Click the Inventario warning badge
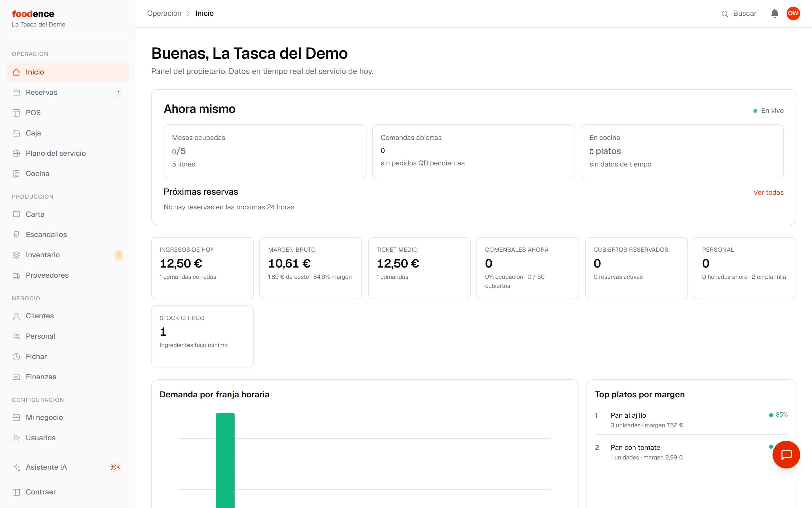This screenshot has width=812, height=508. [118, 255]
